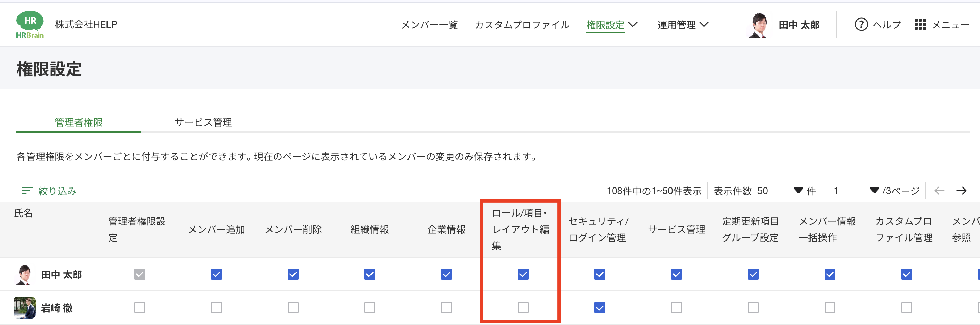Open the ヘルプ question mark icon
This screenshot has height=325, width=980.
point(861,25)
